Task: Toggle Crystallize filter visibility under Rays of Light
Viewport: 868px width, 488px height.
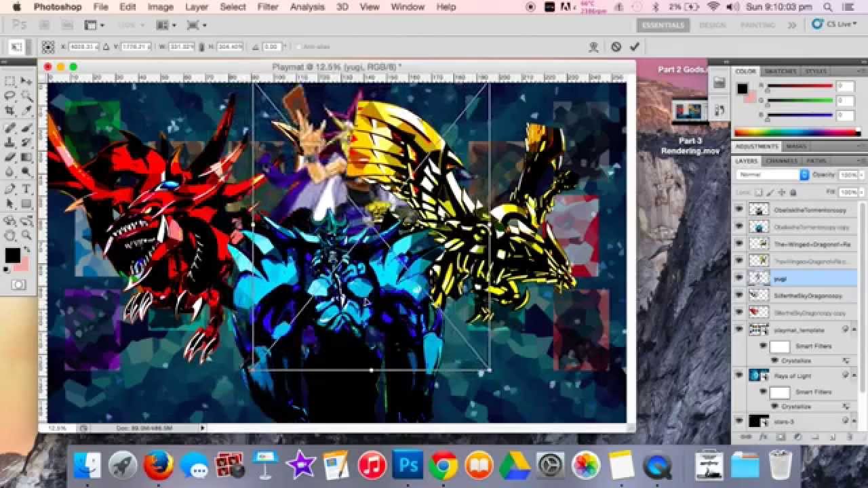Action: point(774,406)
